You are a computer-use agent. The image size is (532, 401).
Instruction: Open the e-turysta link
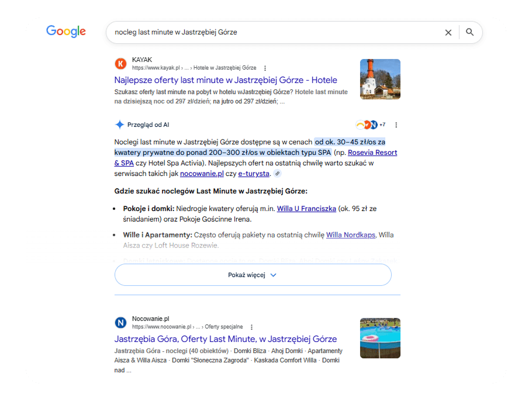point(254,174)
